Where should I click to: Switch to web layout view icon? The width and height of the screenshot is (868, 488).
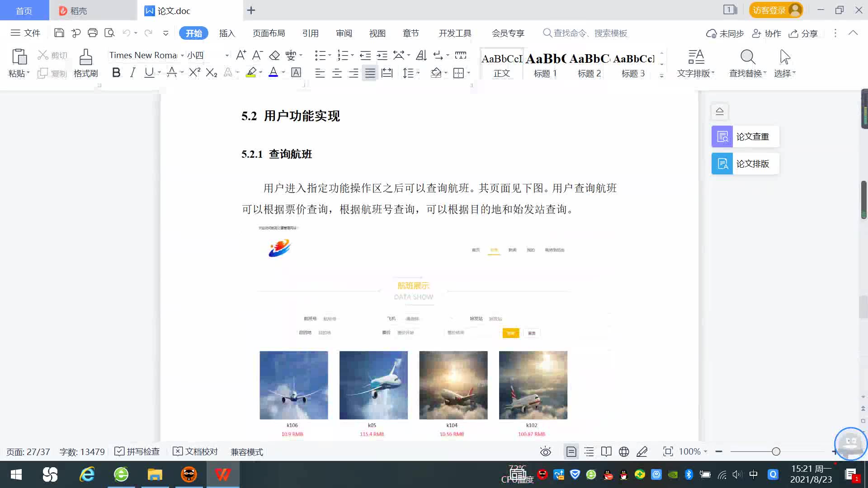tap(624, 452)
